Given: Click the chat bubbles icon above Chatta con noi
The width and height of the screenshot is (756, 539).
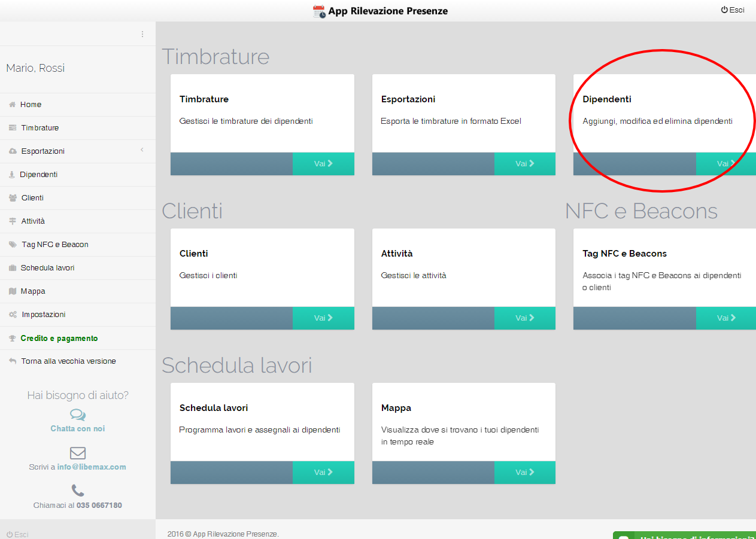Looking at the screenshot, I should pos(78,415).
